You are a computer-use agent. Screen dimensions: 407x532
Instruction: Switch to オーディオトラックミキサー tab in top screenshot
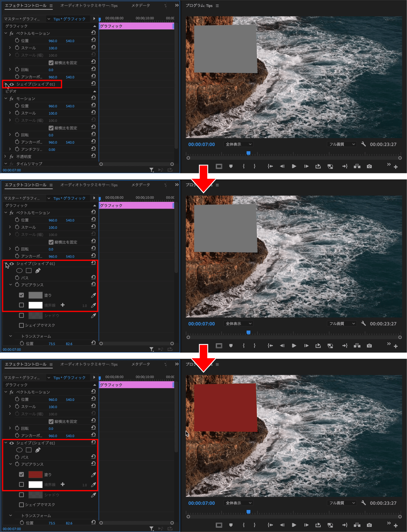coord(89,6)
